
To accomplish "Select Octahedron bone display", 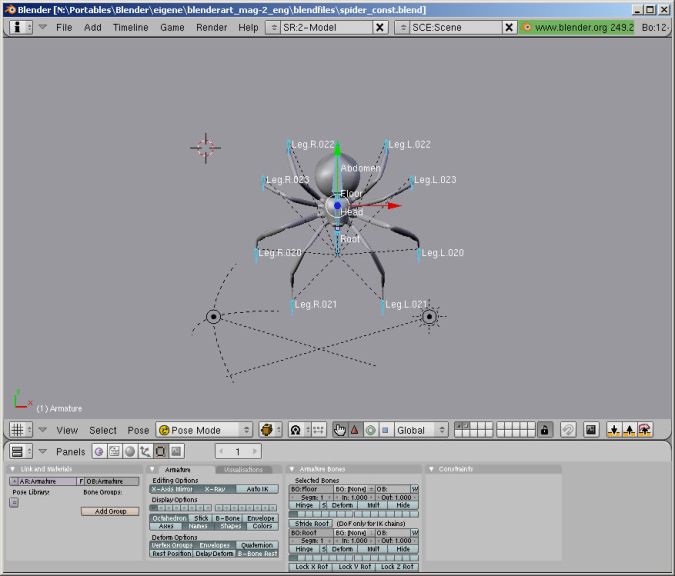I will click(x=169, y=518).
